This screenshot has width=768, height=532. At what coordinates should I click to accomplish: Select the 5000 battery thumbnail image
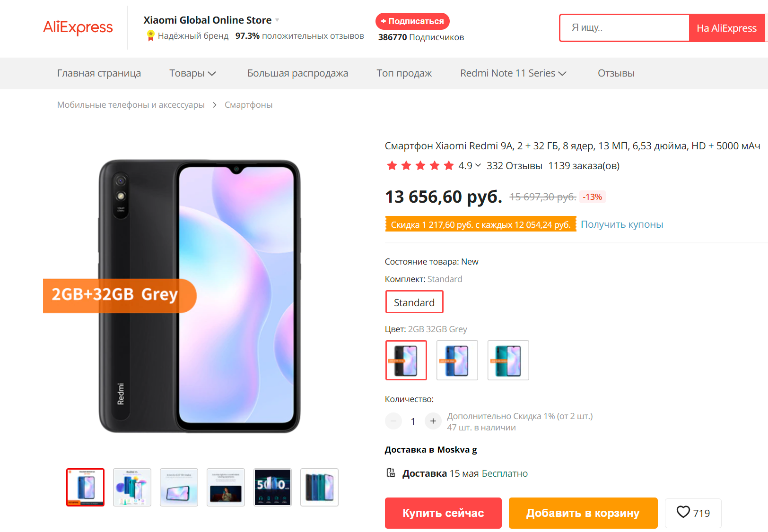tap(272, 487)
